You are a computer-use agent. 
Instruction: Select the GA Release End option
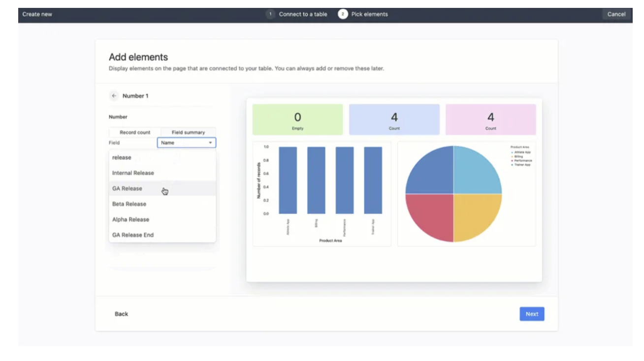point(133,235)
